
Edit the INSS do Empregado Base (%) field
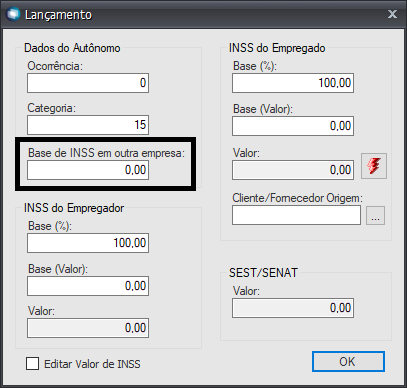coord(293,83)
